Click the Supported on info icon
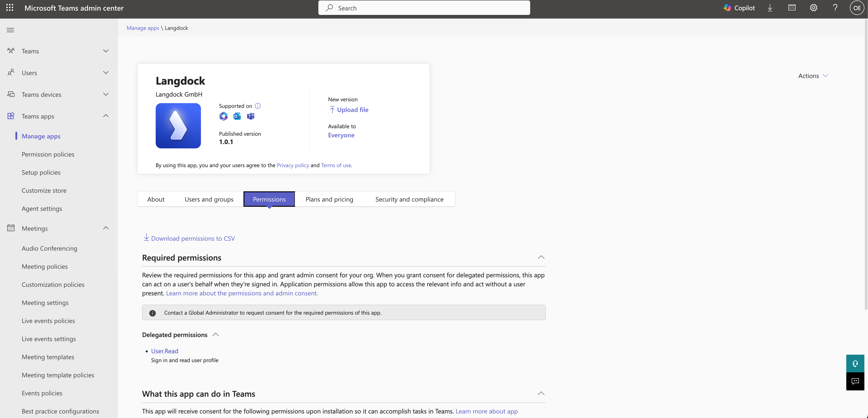This screenshot has width=868, height=418. tap(258, 106)
